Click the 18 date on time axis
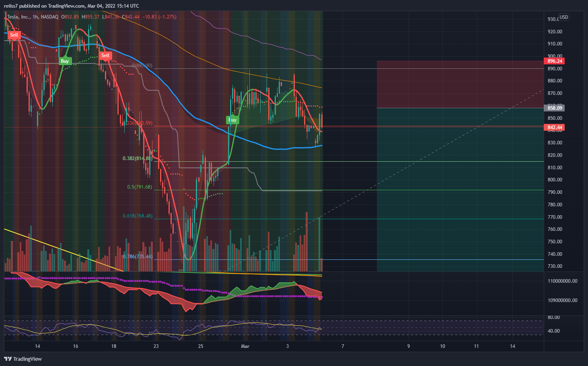This screenshot has height=366, width=588. pyautogui.click(x=114, y=346)
